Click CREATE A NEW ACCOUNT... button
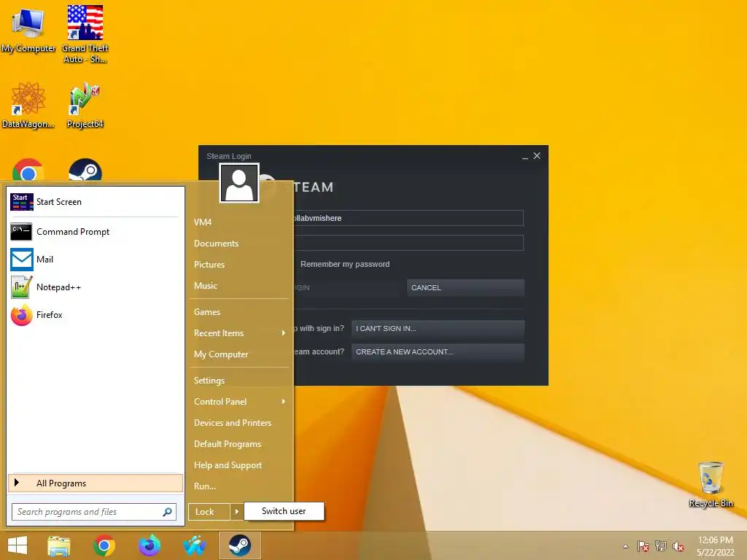747x560 pixels. click(438, 352)
